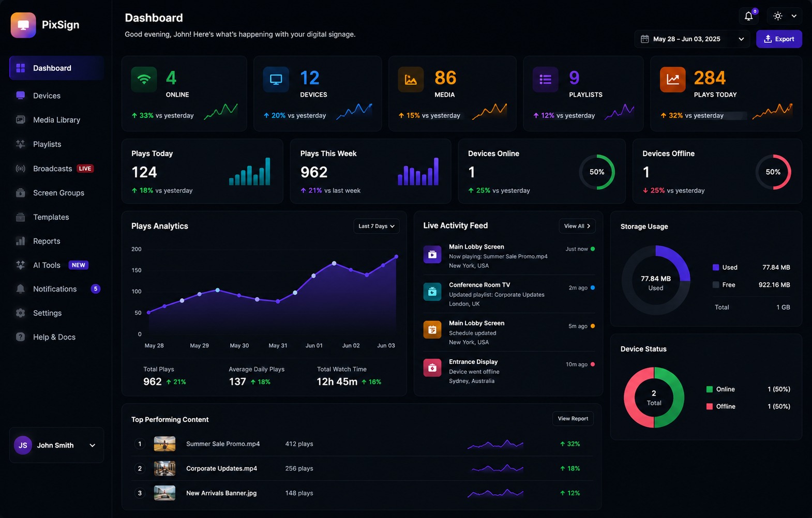
Task: Click the Corporate Updates.mp4 title
Action: click(221, 468)
